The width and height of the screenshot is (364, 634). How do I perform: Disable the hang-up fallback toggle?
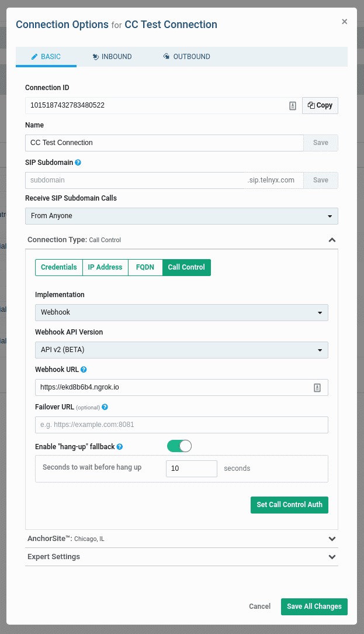(x=179, y=446)
